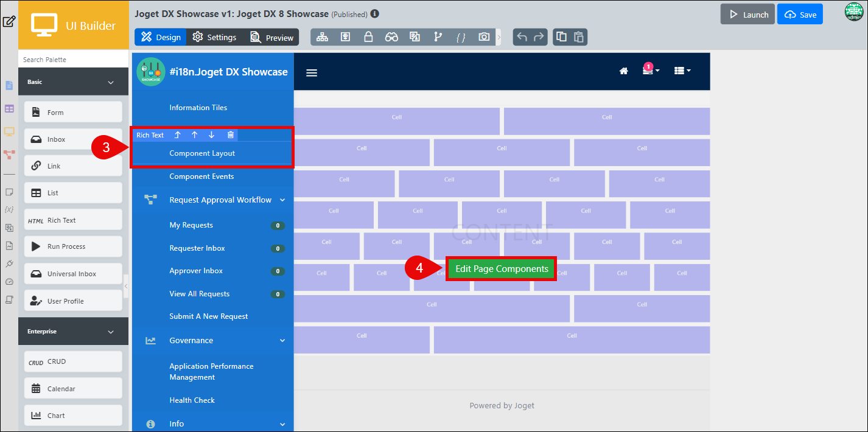Screen dimensions: 868x432
Task: Select the HTML Rich Text palette element
Action: tap(73, 220)
